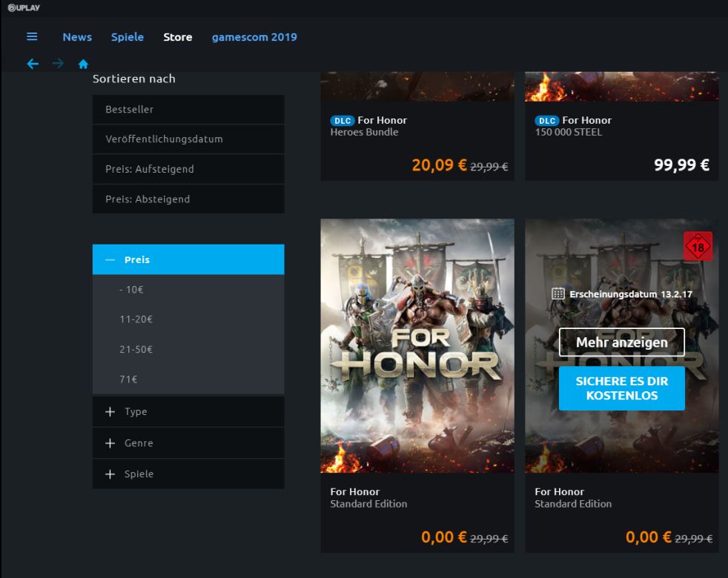
Task: Go back with the left arrow
Action: click(33, 64)
